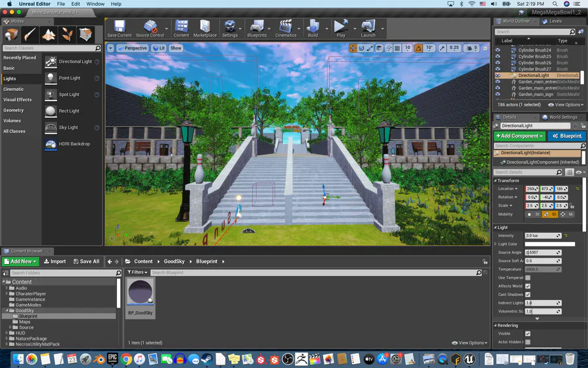The height and width of the screenshot is (368, 588).
Task: Click the Lit view mode button
Action: [x=159, y=48]
